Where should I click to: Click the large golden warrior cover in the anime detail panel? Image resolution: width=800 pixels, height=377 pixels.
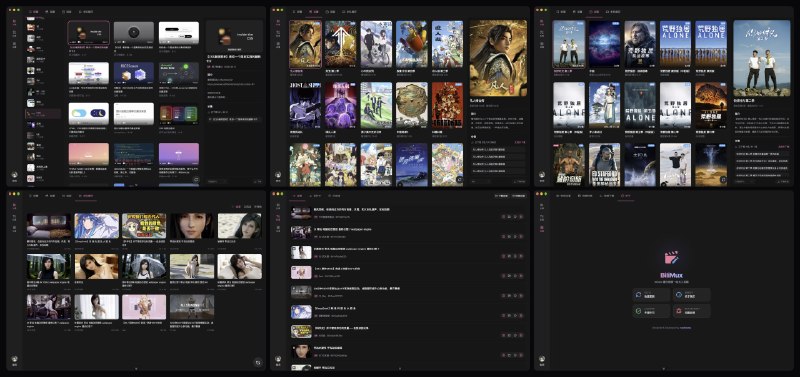click(x=498, y=58)
